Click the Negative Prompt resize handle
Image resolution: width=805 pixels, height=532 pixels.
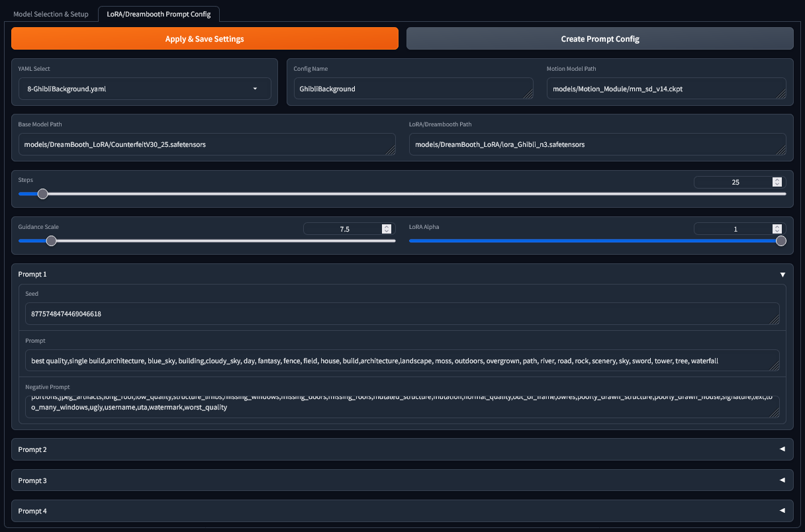(x=775, y=413)
